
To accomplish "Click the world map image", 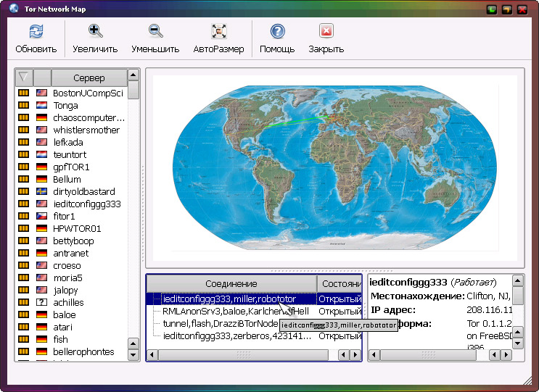I will [335, 167].
